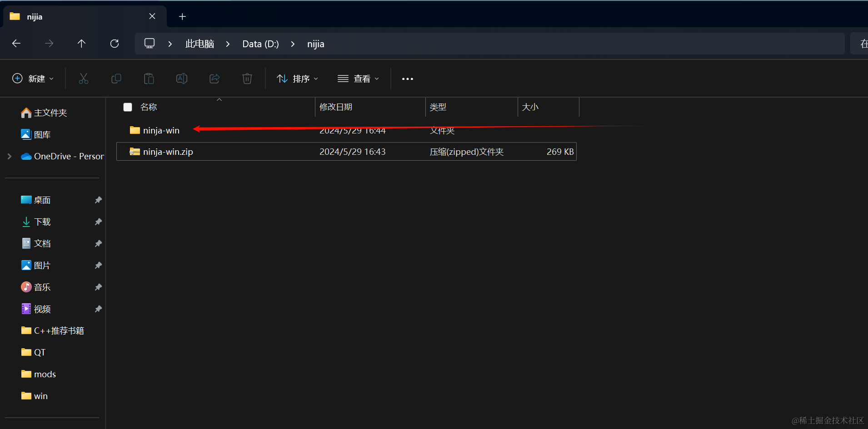Viewport: 868px width, 429px height.
Task: Go up one folder level
Action: pos(81,44)
